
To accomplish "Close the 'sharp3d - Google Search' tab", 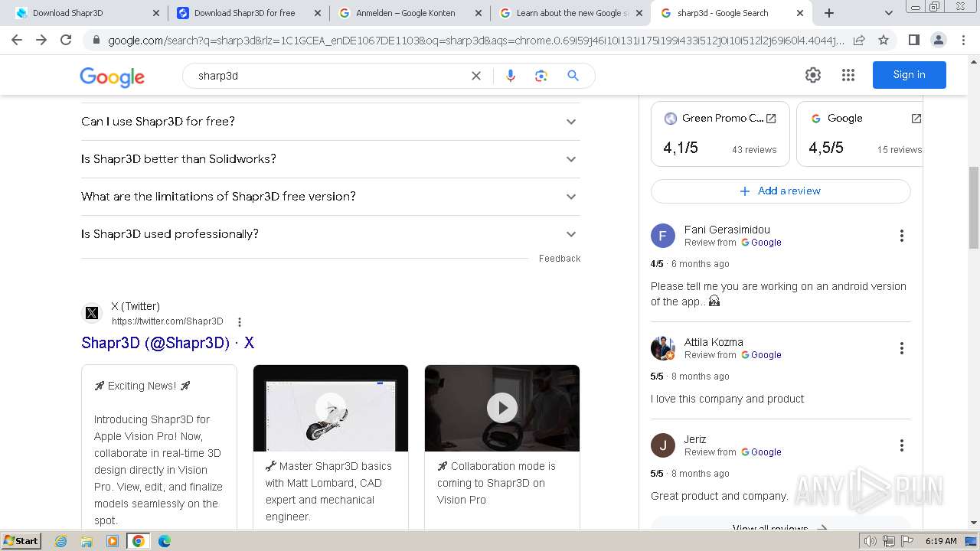I will coord(800,13).
